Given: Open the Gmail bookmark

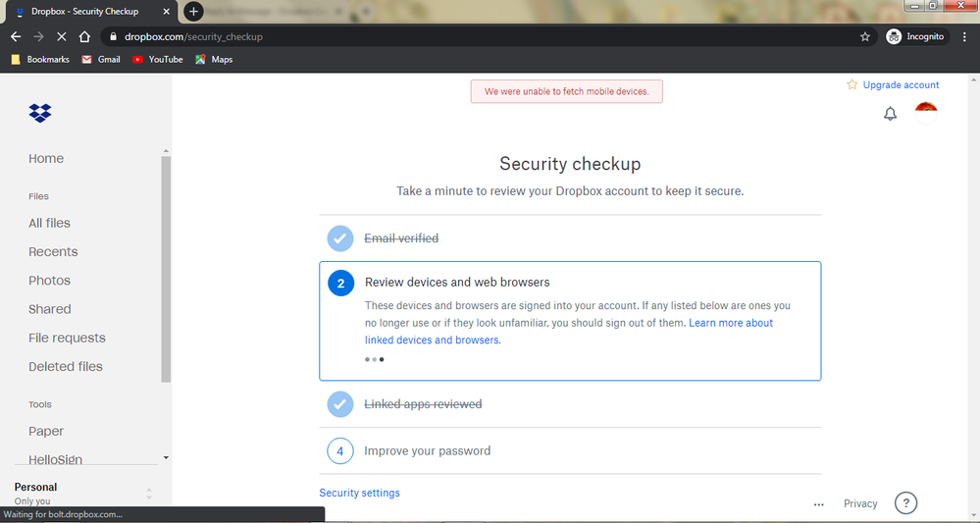Looking at the screenshot, I should pos(101,59).
